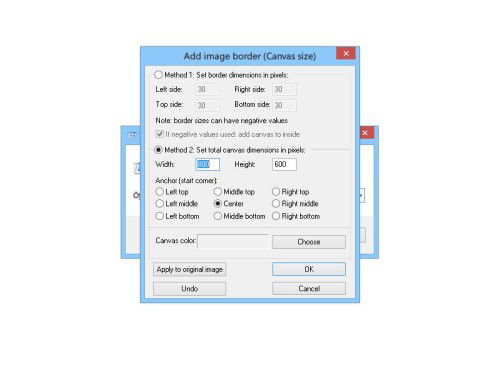The width and height of the screenshot is (500, 375).
Task: Select Method 2 total canvas dimensions radio
Action: point(158,150)
